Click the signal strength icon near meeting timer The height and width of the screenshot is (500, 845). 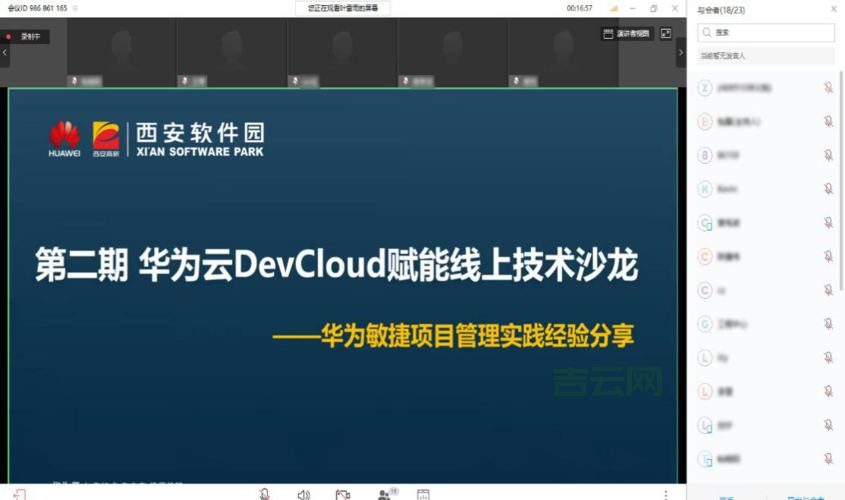pos(614,8)
